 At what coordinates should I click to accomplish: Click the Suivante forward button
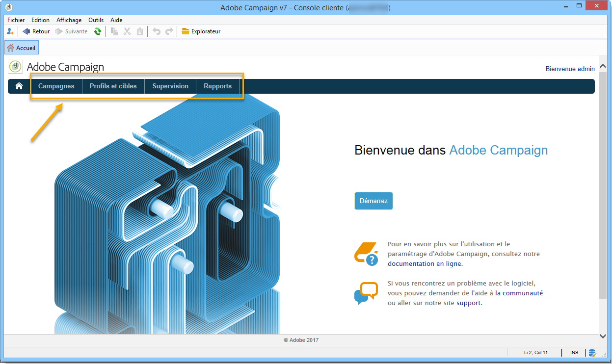click(x=72, y=31)
